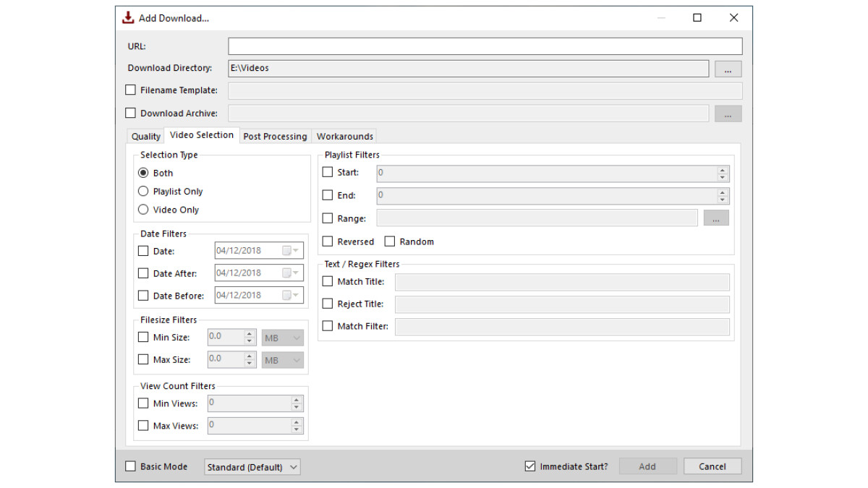Screen dimensions: 868x488
Task: Tick the Reversed playlist checkbox
Action: [x=328, y=241]
